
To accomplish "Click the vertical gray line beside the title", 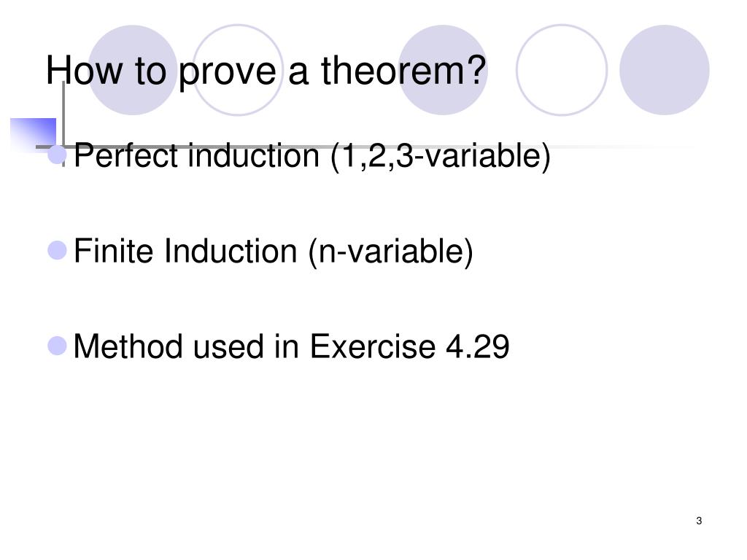I will (x=63, y=114).
